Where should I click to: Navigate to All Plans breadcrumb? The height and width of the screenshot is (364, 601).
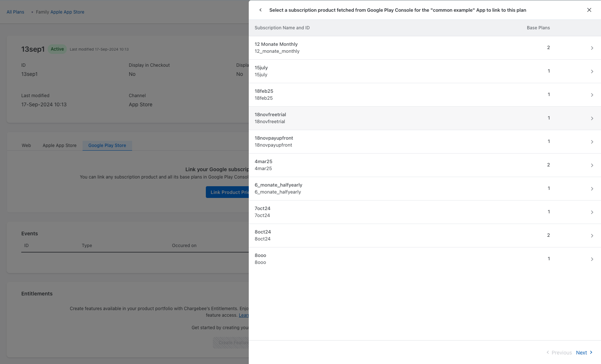[x=15, y=12]
